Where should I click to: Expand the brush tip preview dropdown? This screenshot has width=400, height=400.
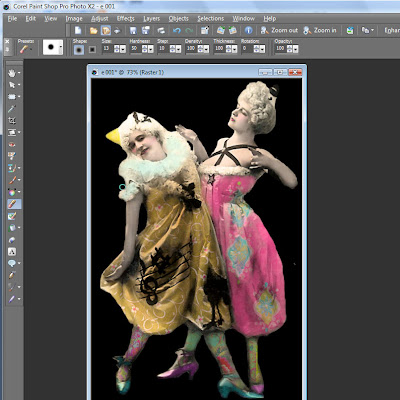[x=61, y=47]
